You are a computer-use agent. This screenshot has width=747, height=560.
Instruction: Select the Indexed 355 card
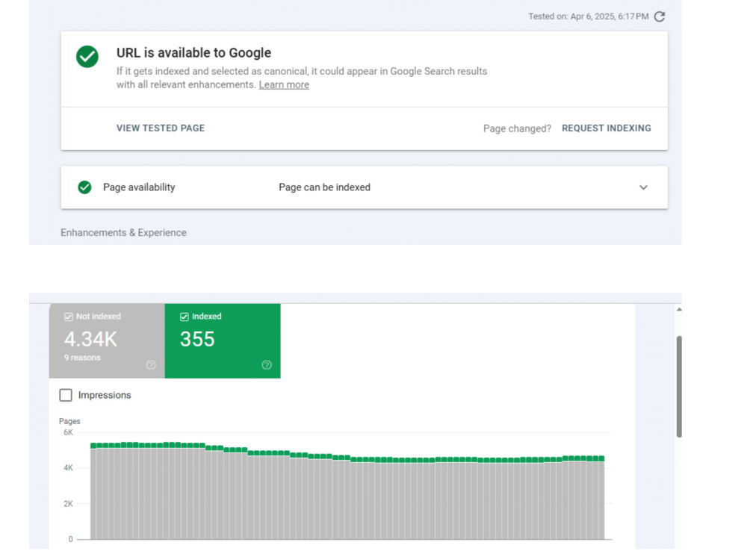click(x=223, y=341)
